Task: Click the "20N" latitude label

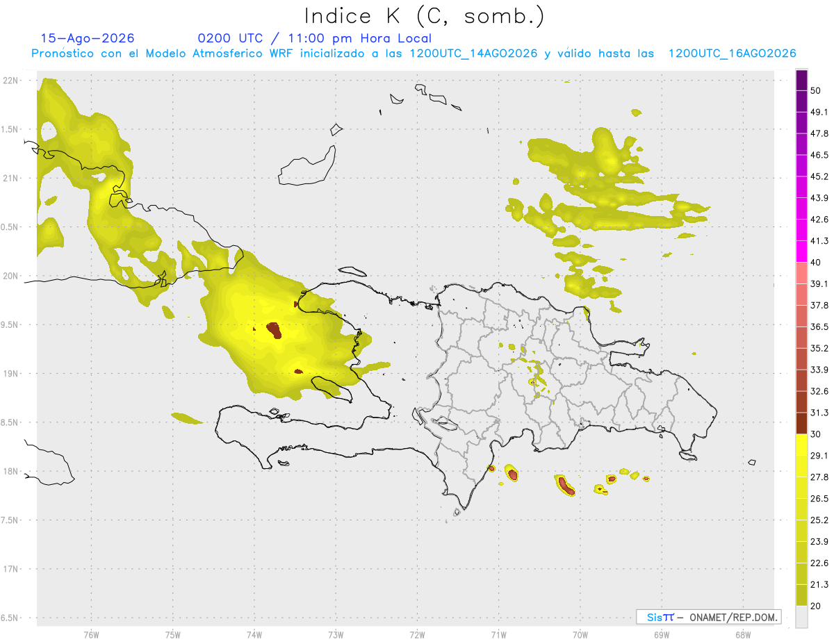Action: tap(10, 276)
